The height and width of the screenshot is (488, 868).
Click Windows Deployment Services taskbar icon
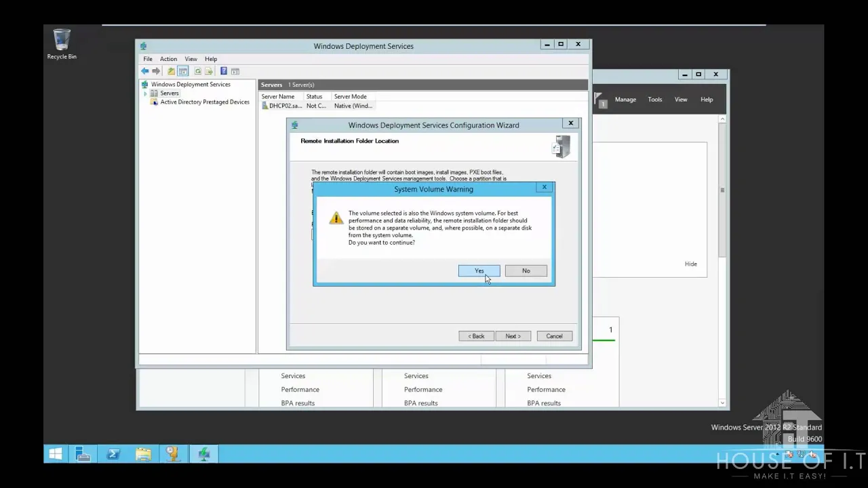click(203, 454)
